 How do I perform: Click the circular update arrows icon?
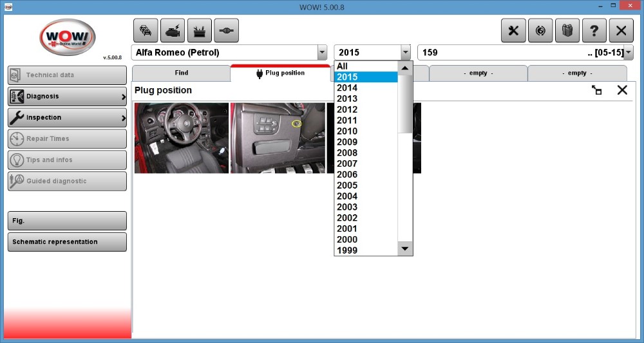[540, 30]
